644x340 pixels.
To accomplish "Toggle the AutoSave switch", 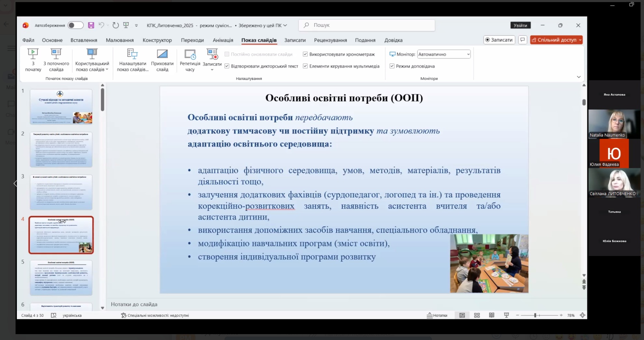I will pyautogui.click(x=75, y=25).
